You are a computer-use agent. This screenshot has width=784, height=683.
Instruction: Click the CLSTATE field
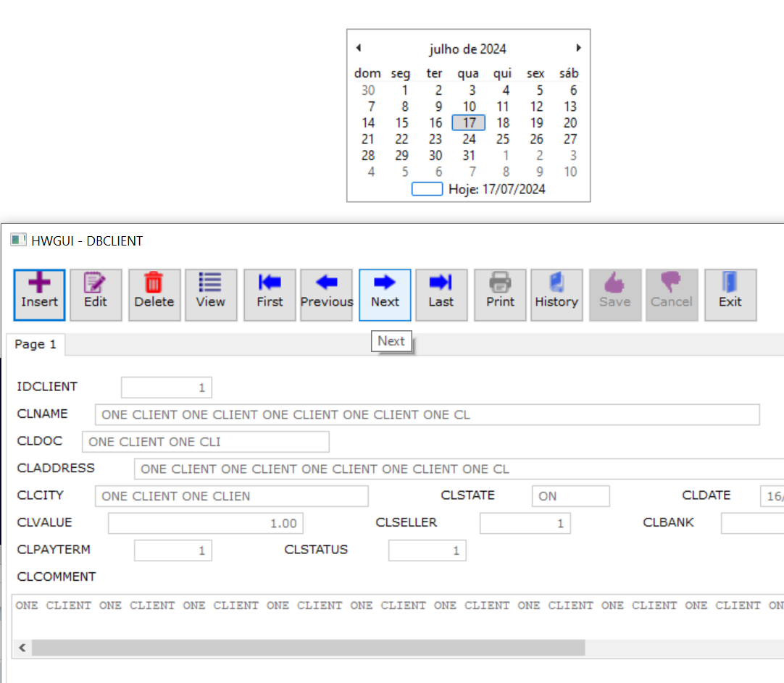pyautogui.click(x=571, y=496)
